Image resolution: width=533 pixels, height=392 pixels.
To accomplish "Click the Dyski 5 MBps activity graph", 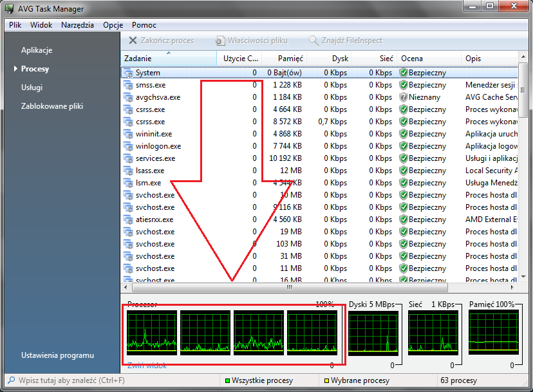I will [x=373, y=333].
